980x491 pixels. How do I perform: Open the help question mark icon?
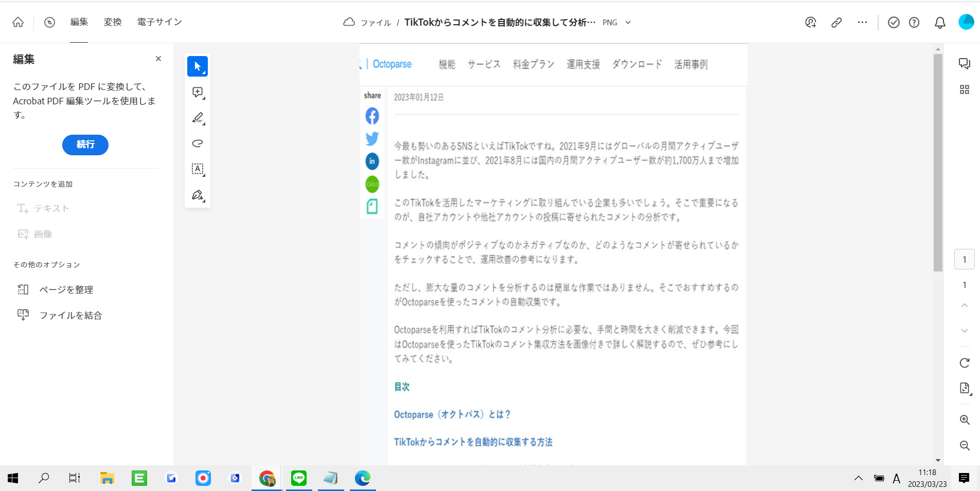tap(914, 22)
